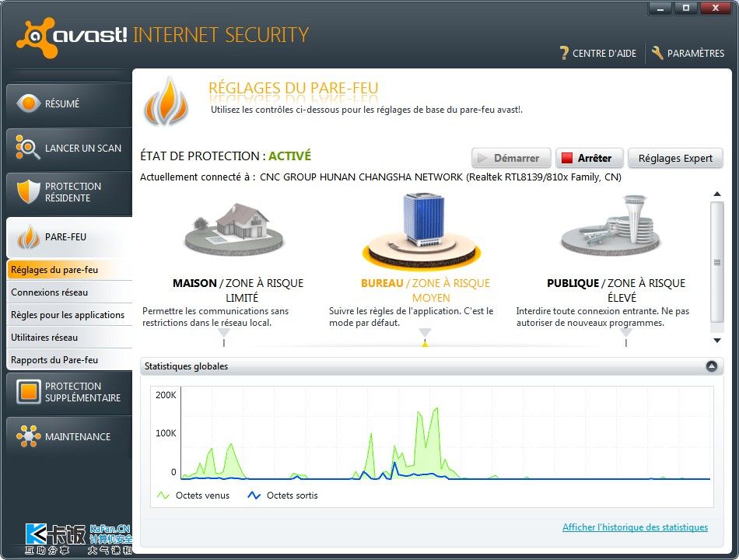Image resolution: width=739 pixels, height=560 pixels.
Task: Open Afficher l'historique des statistiques link
Action: pos(635,527)
